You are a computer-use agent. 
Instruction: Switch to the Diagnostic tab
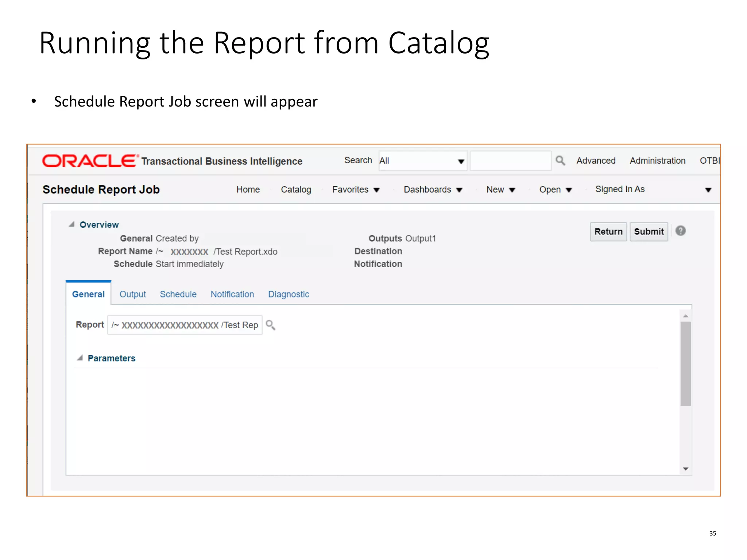click(289, 294)
